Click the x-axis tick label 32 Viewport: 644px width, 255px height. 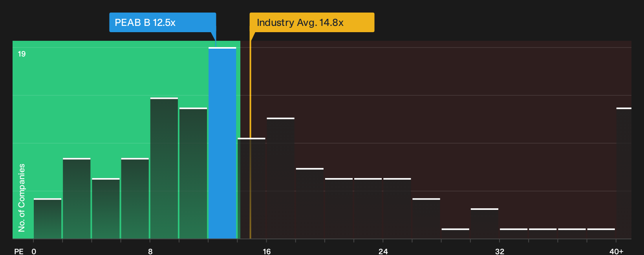499,251
